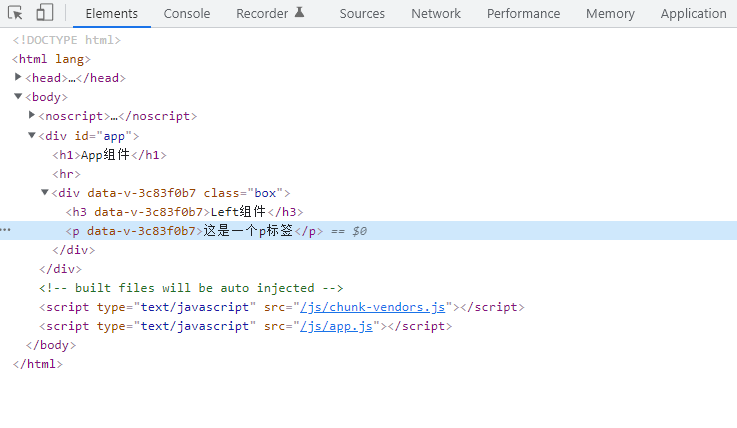
Task: Click the Recorder beaker icon
Action: coord(299,12)
